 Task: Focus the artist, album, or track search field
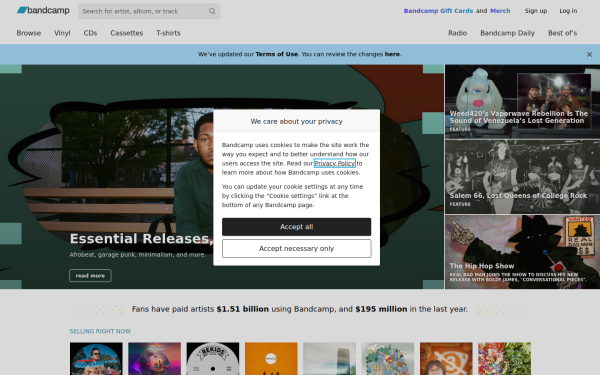coord(149,11)
